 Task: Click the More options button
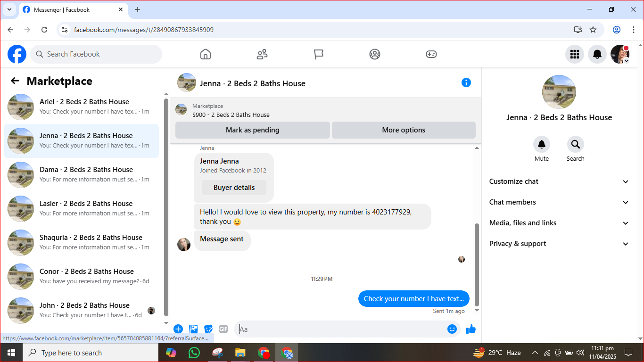404,130
